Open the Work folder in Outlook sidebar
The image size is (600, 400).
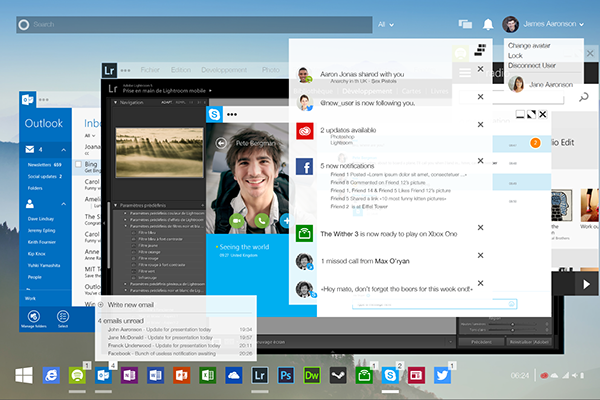tap(30, 298)
